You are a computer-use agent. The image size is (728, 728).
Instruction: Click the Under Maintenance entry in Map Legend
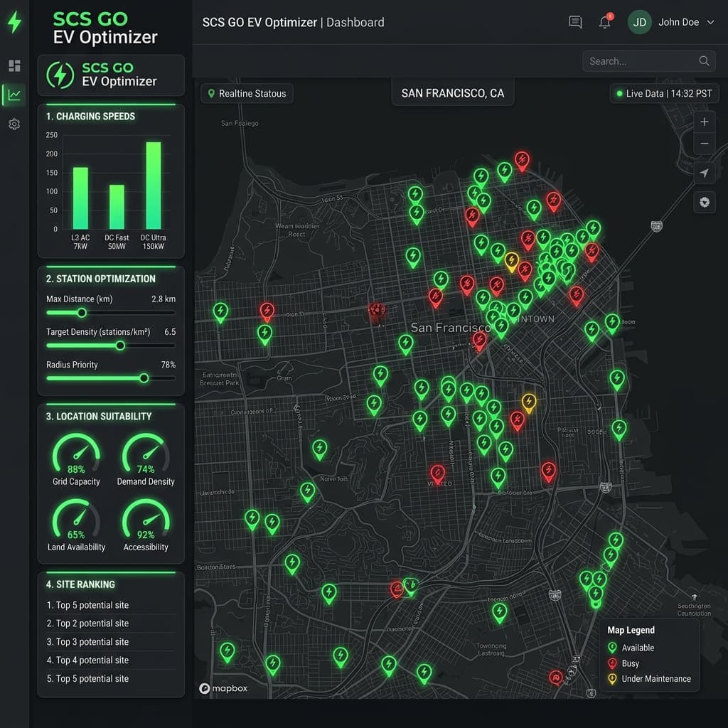(649, 679)
